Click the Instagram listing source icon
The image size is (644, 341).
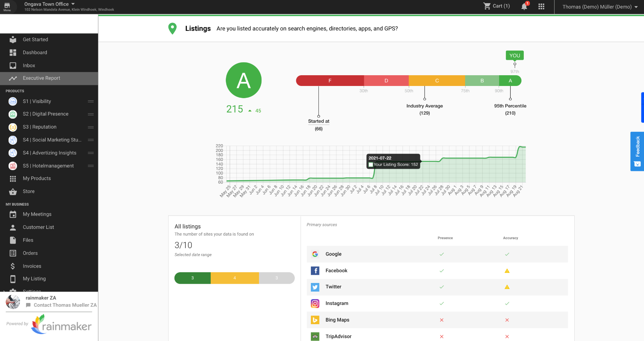(x=315, y=303)
